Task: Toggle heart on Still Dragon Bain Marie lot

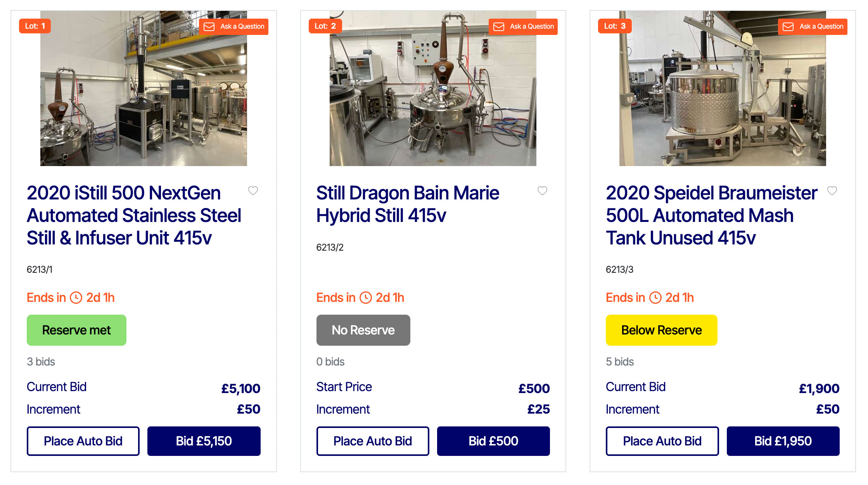Action: 542,191
